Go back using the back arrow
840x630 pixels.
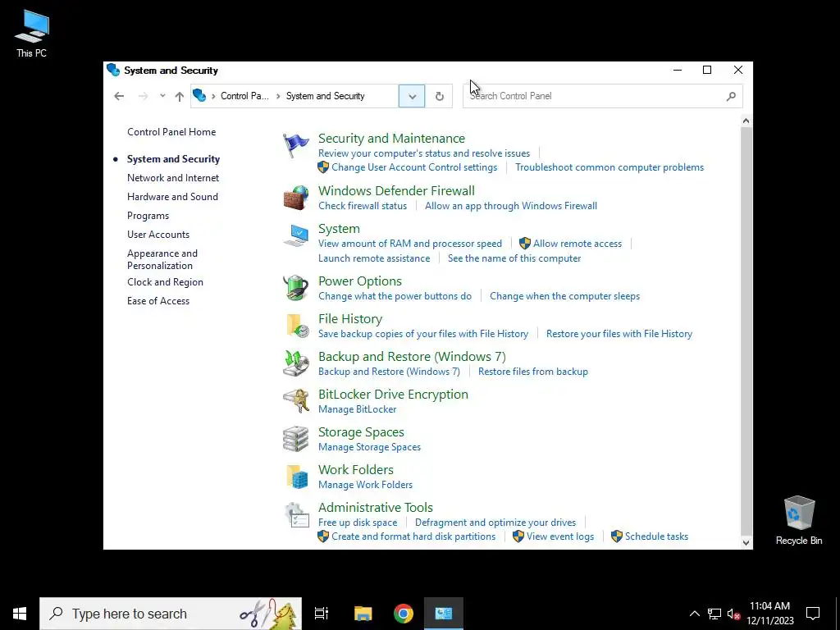119,96
